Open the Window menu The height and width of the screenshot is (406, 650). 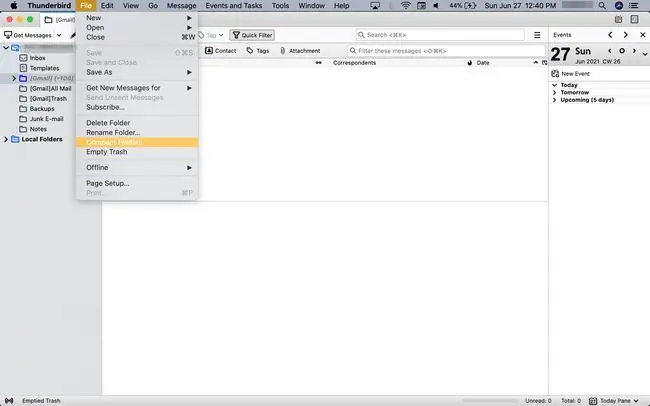[312, 6]
